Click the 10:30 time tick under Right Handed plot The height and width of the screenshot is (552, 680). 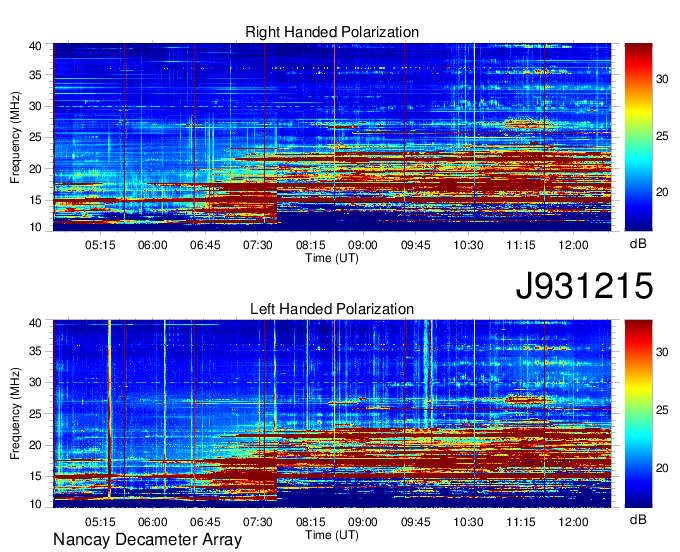[468, 245]
